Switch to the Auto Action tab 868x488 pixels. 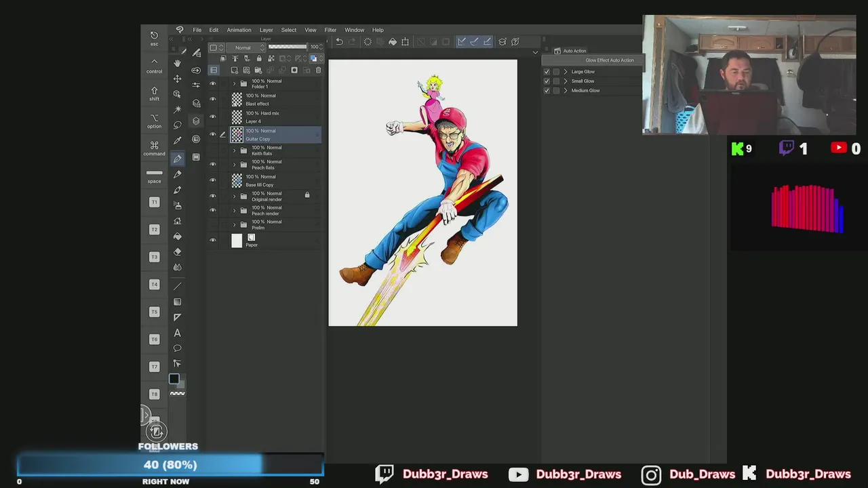pyautogui.click(x=574, y=51)
